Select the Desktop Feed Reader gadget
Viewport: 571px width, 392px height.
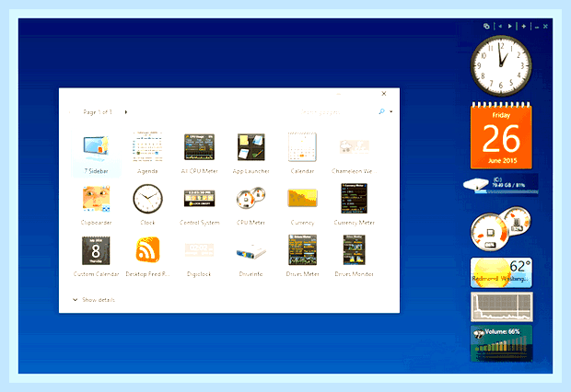point(147,249)
